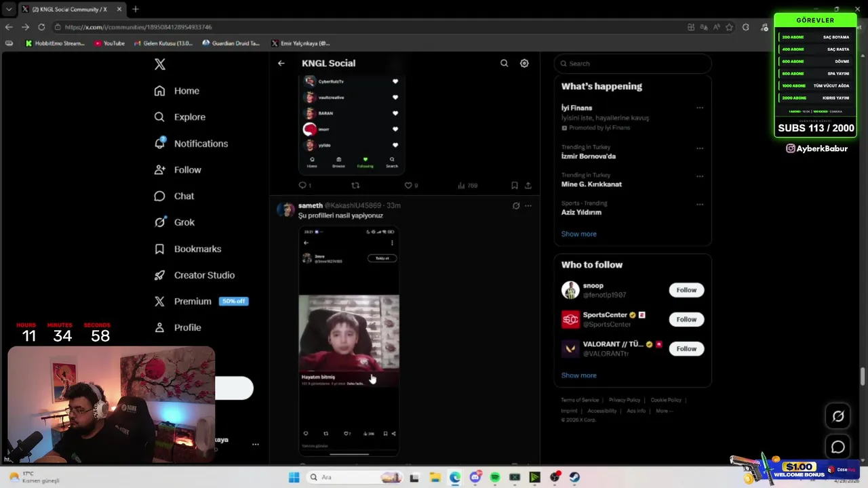The width and height of the screenshot is (868, 488).
Task: Go back from KNGL Social community
Action: (281, 63)
